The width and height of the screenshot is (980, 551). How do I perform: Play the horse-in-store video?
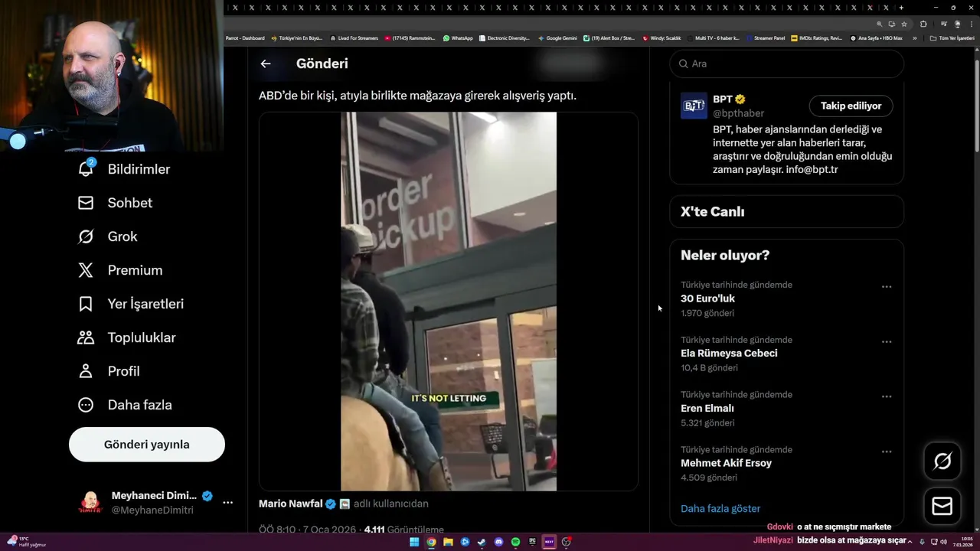(x=449, y=302)
